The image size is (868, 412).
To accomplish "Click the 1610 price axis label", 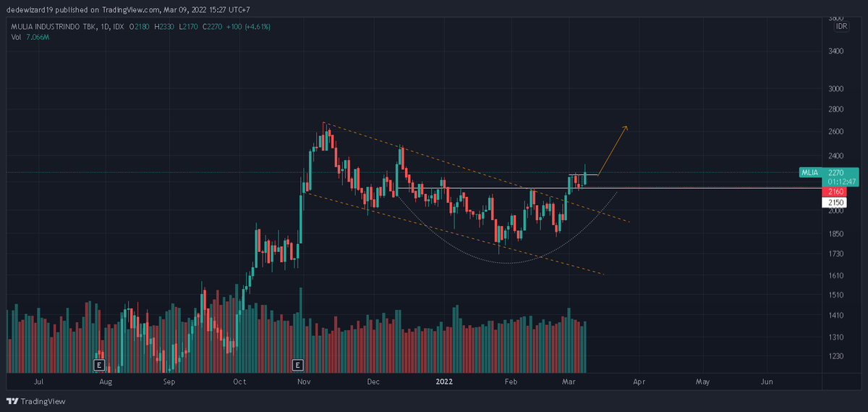I will [x=835, y=276].
